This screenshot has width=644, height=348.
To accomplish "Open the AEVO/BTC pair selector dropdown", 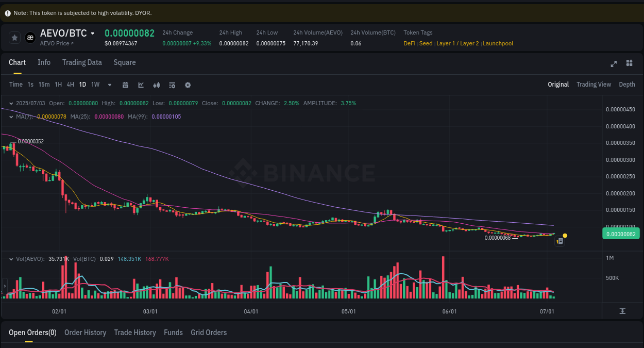I will click(93, 33).
